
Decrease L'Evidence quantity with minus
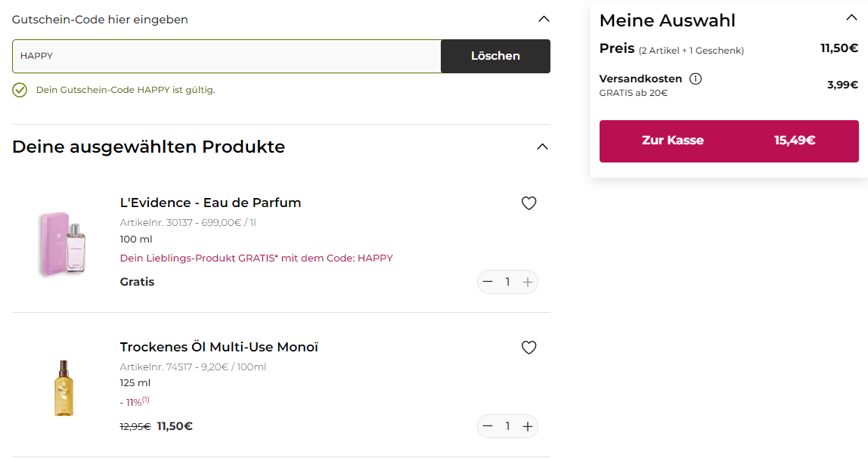click(488, 282)
